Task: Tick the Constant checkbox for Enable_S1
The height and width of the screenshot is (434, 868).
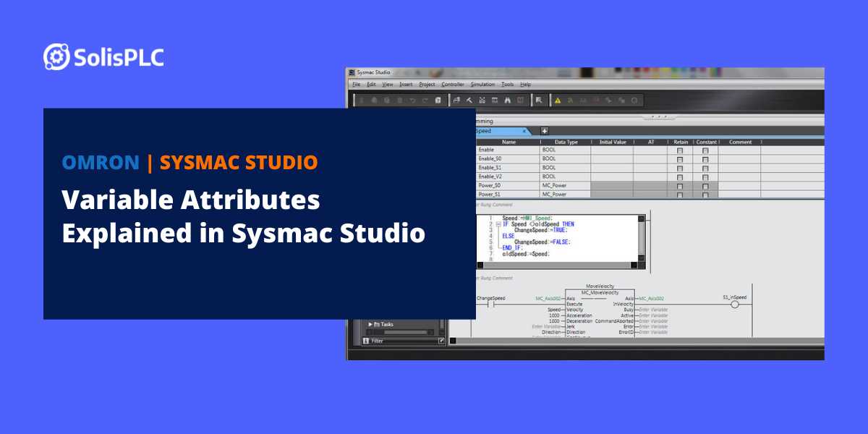Action: coord(705,168)
